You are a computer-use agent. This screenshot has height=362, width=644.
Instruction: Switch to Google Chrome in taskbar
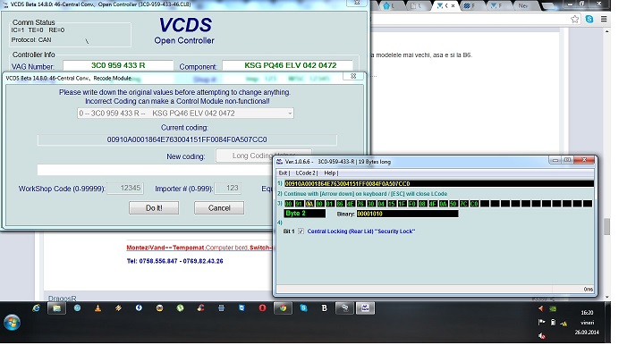click(283, 307)
